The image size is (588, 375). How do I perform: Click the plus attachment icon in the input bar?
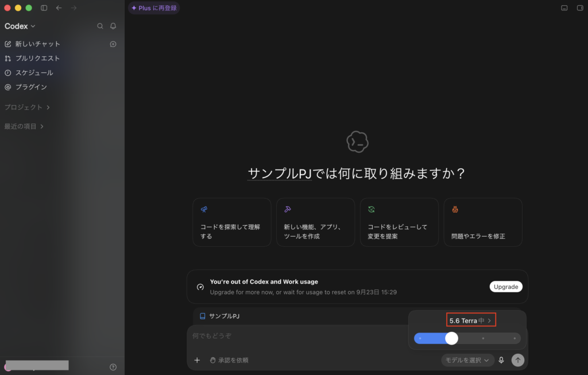pos(197,360)
